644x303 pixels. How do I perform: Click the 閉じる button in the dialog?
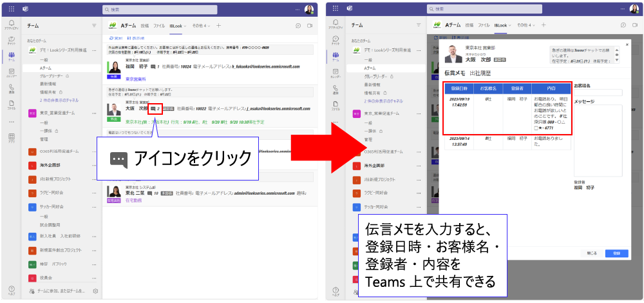[x=590, y=253]
